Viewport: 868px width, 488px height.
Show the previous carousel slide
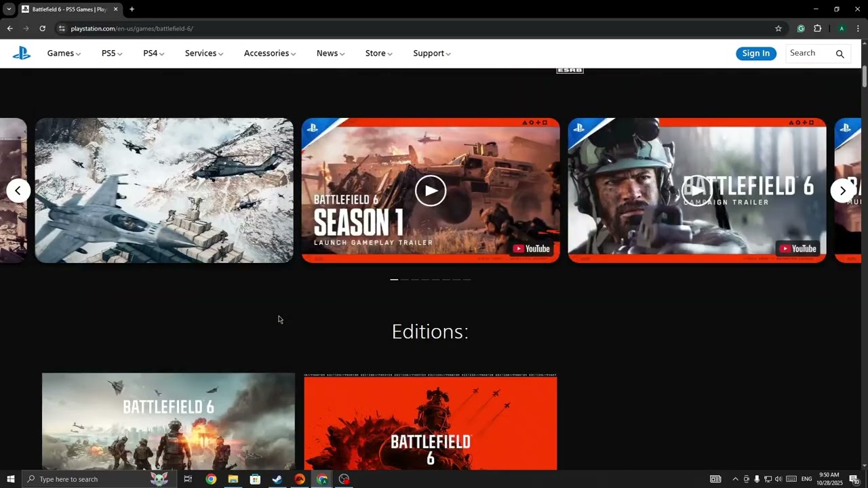tap(18, 190)
